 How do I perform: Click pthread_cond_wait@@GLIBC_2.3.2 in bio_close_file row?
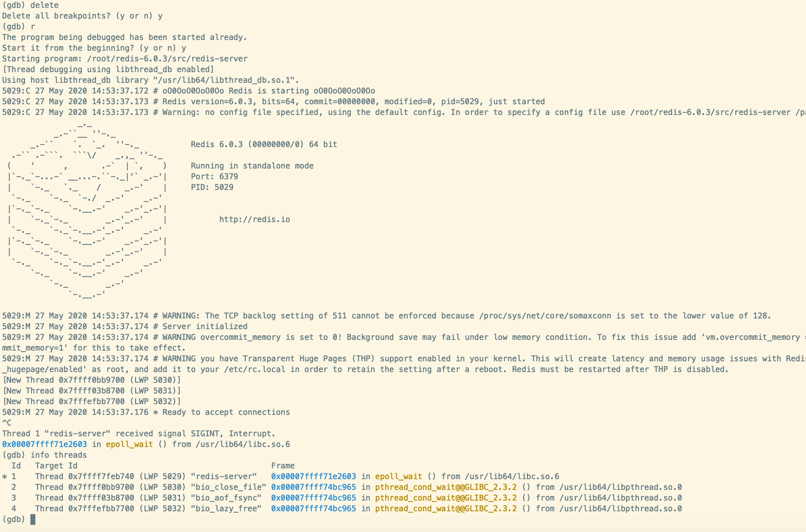point(446,487)
